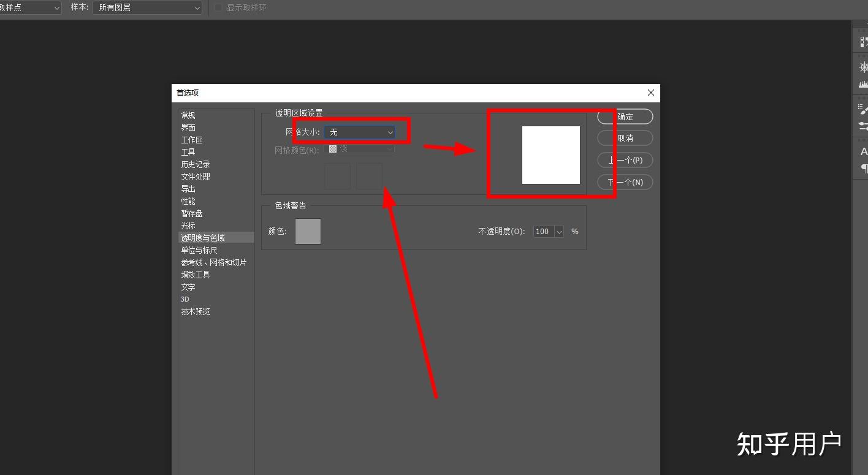Click the first grid color swatch
The image size is (868, 475).
tap(337, 176)
